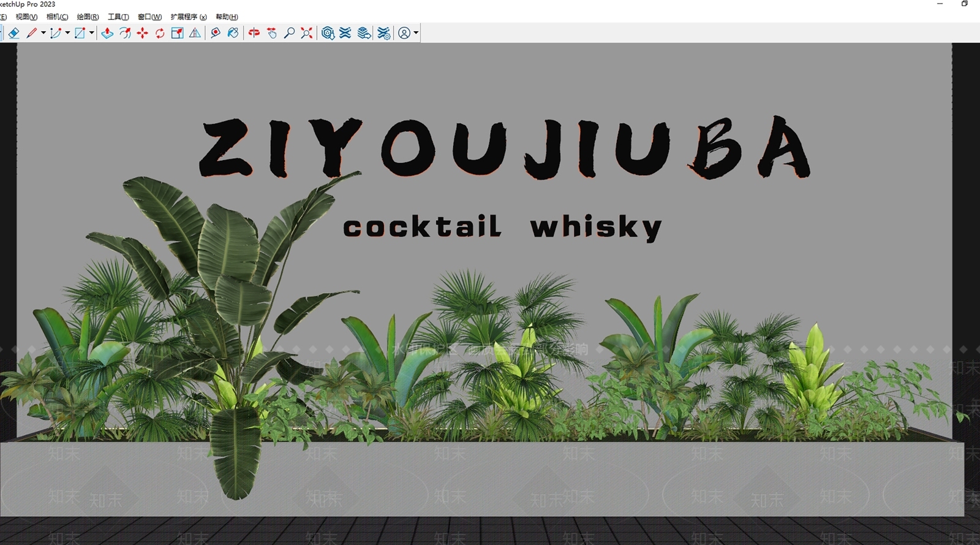The height and width of the screenshot is (545, 980).
Task: Select the ZIYOUJIUBA 3D text object
Action: pos(505,147)
